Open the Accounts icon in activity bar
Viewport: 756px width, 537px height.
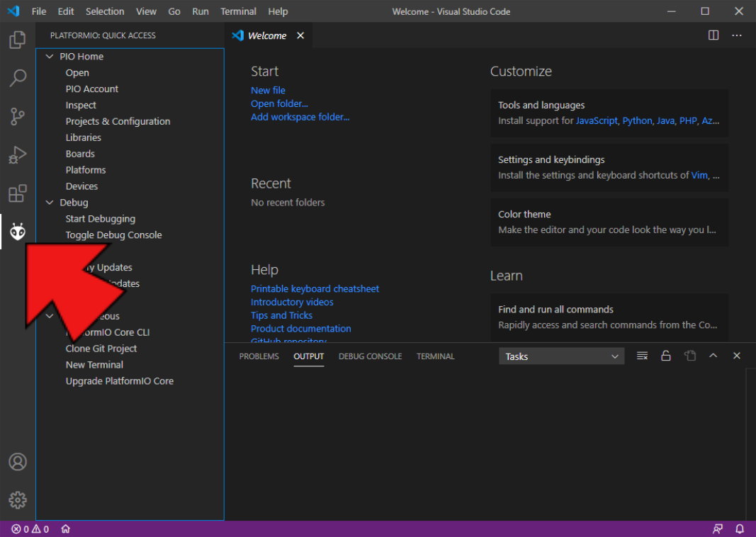18,462
